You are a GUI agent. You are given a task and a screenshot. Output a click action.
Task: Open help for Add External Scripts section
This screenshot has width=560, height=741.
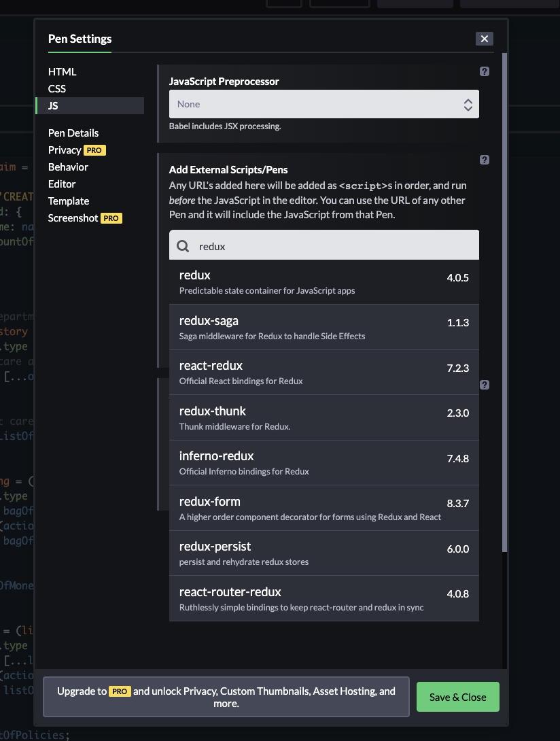coord(485,160)
